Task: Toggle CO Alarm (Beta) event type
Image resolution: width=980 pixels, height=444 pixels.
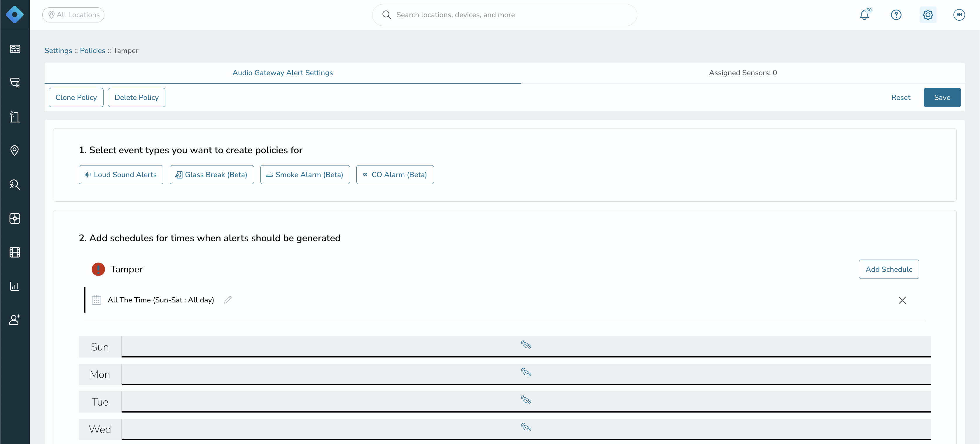Action: (x=395, y=175)
